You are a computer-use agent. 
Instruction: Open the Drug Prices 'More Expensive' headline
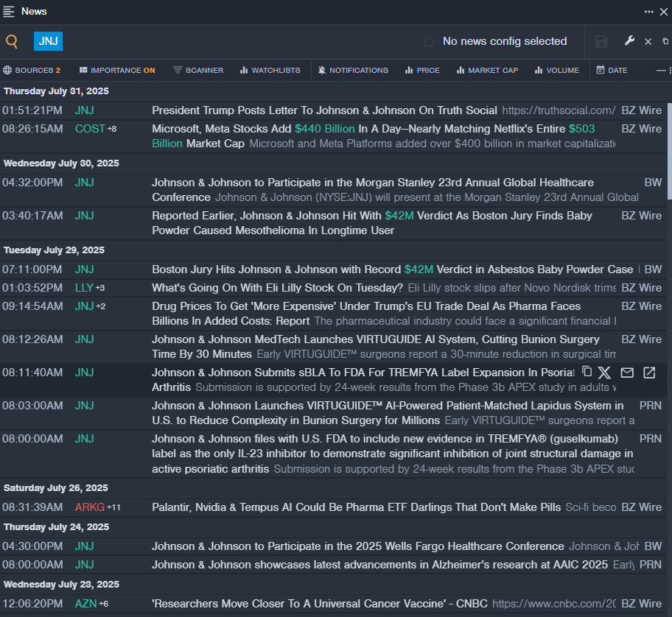366,314
